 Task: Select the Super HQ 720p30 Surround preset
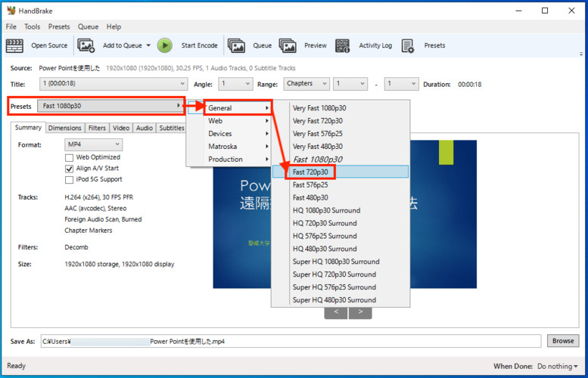coord(341,274)
